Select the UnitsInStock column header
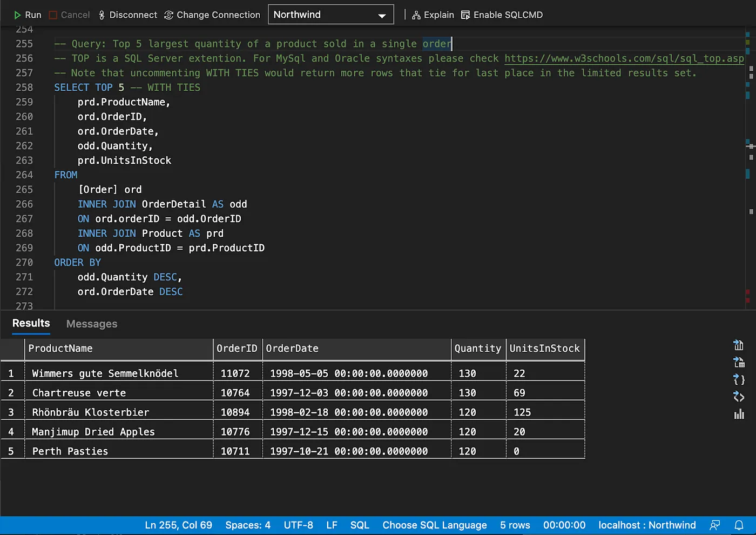 pyautogui.click(x=545, y=349)
